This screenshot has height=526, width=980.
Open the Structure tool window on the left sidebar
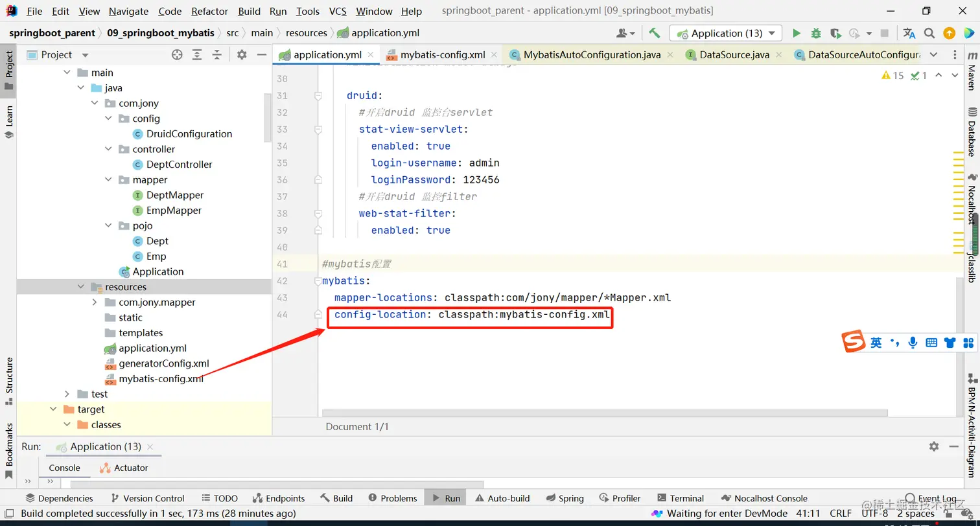(x=9, y=381)
